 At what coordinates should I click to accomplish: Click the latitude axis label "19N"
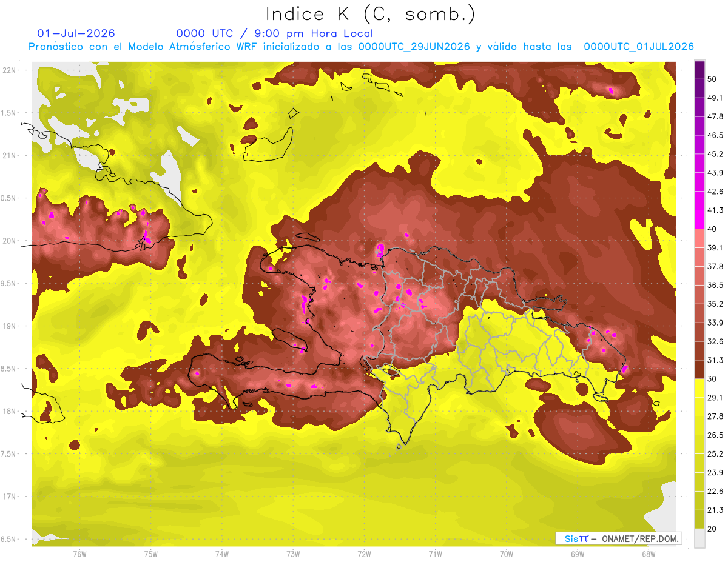coord(10,326)
